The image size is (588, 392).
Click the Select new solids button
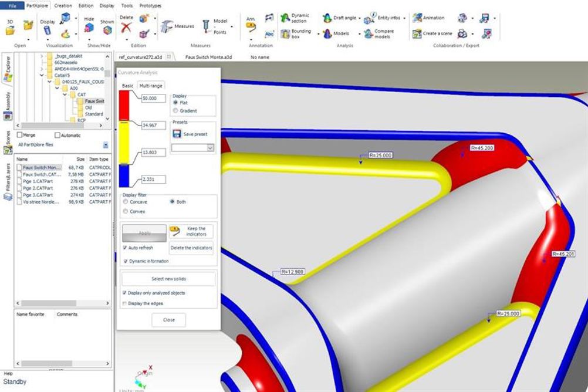[168, 279]
